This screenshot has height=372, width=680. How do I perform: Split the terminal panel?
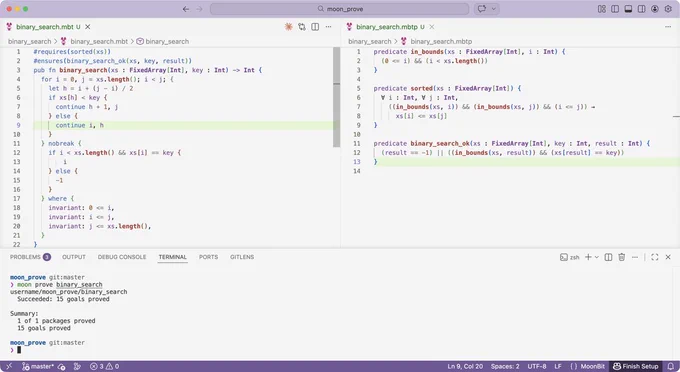click(x=608, y=257)
